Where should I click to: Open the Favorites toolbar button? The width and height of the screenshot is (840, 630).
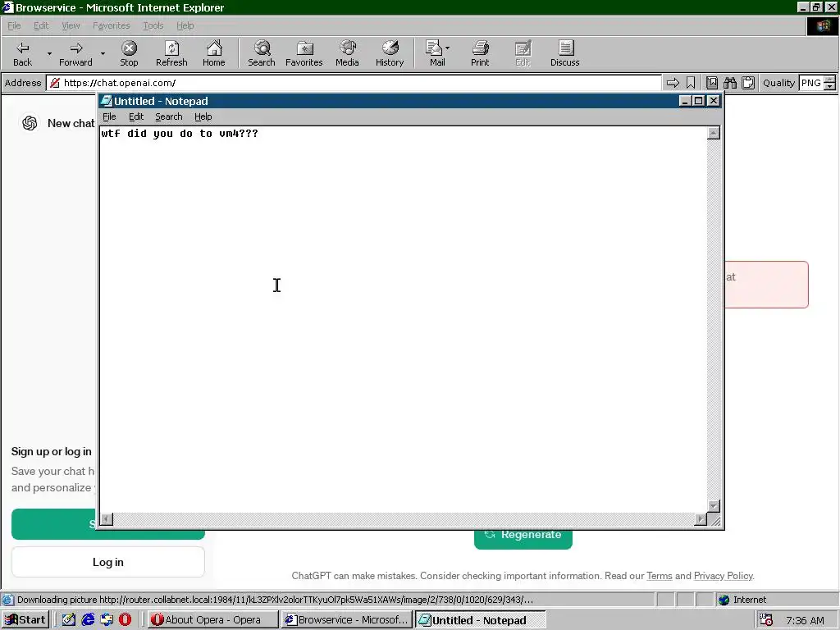tap(304, 53)
